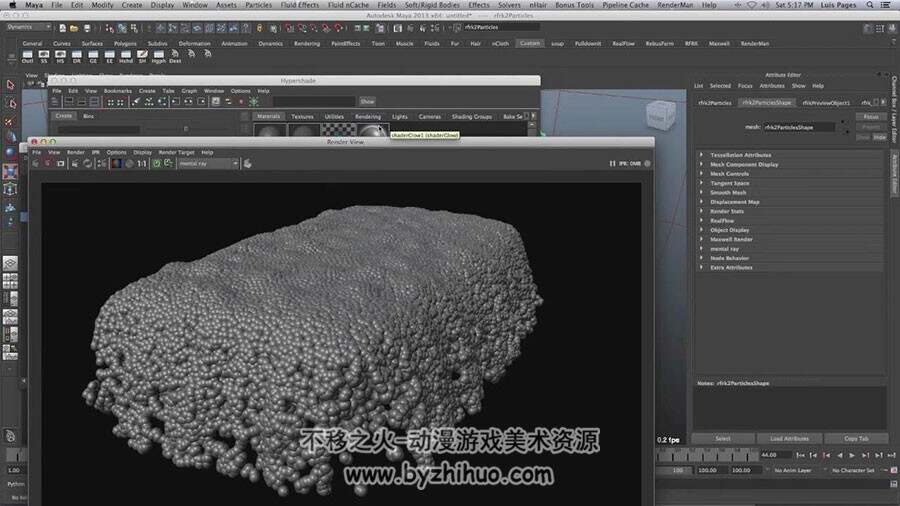This screenshot has width=900, height=506.
Task: Click the Show button in Hypershade
Action: [x=367, y=102]
